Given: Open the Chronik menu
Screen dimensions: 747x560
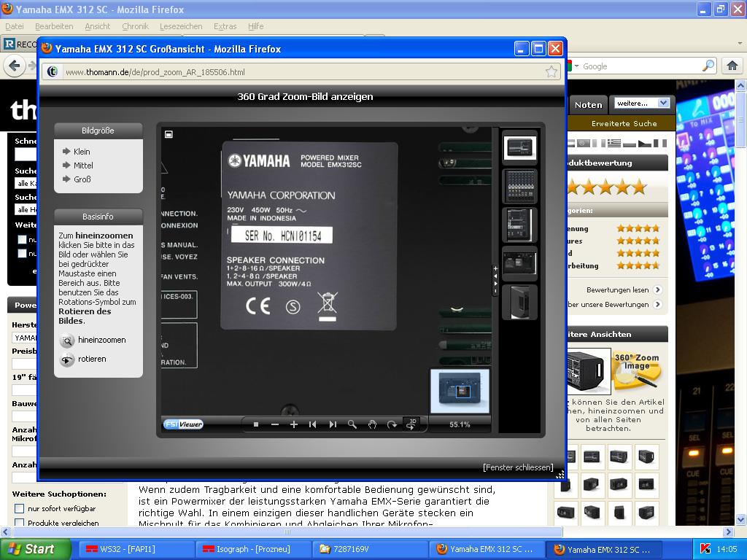Looking at the screenshot, I should point(135,26).
